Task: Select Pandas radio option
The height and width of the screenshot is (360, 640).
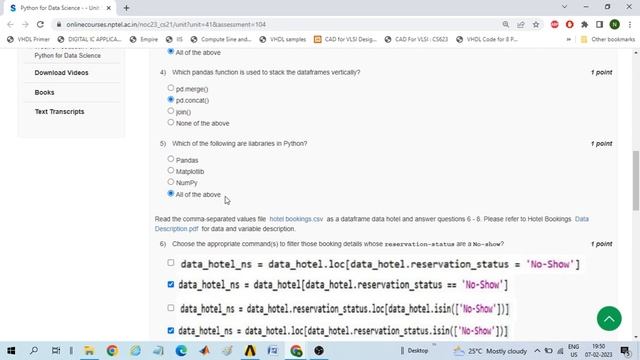Action: [171, 159]
